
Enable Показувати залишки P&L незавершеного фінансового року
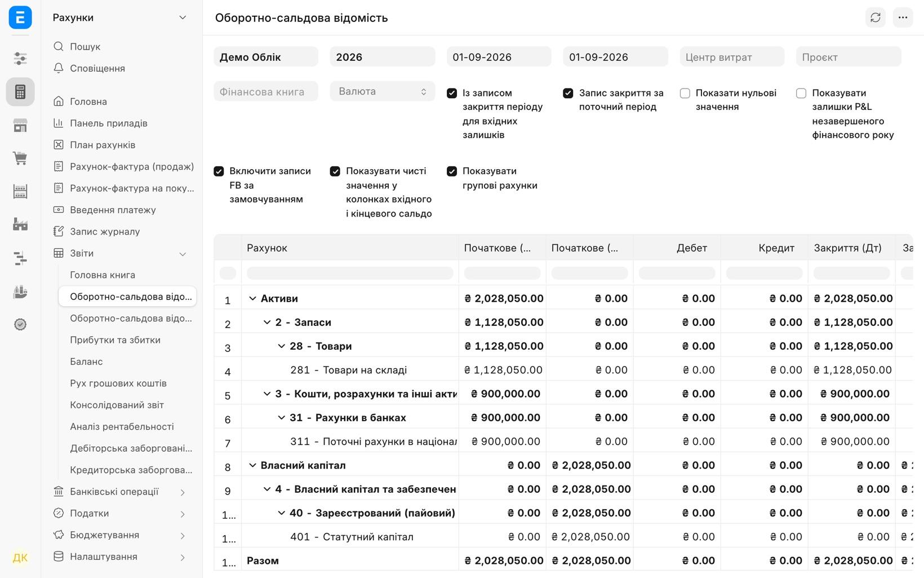(x=801, y=93)
